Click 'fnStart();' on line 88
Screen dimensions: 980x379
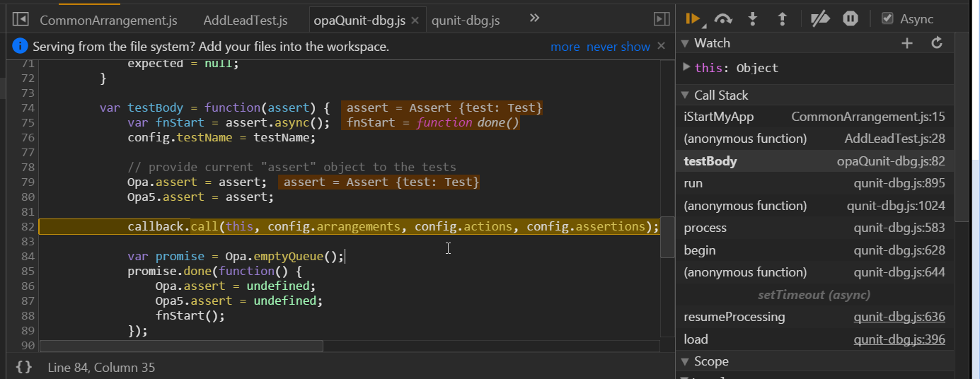point(190,315)
